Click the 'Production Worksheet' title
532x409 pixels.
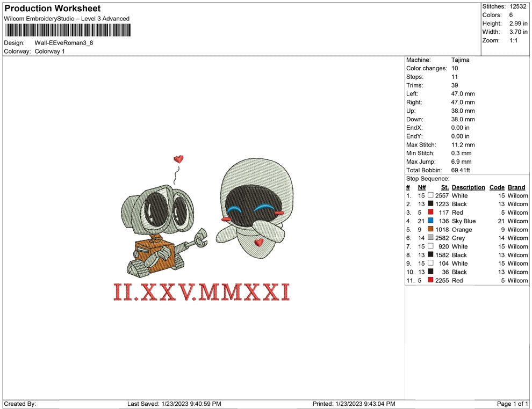tap(53, 9)
